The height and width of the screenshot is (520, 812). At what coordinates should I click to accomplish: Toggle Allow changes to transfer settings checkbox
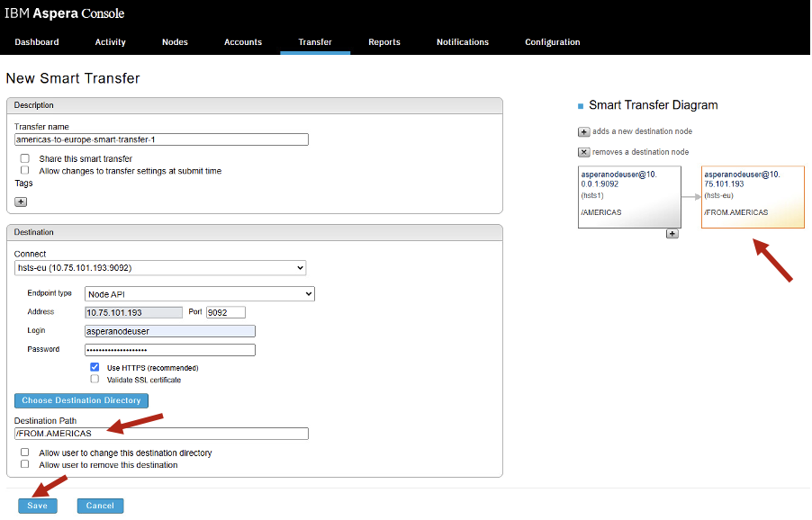[x=25, y=170]
